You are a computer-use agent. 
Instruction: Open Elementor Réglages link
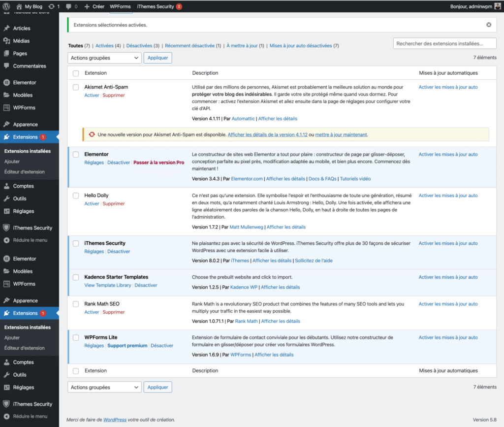[94, 163]
